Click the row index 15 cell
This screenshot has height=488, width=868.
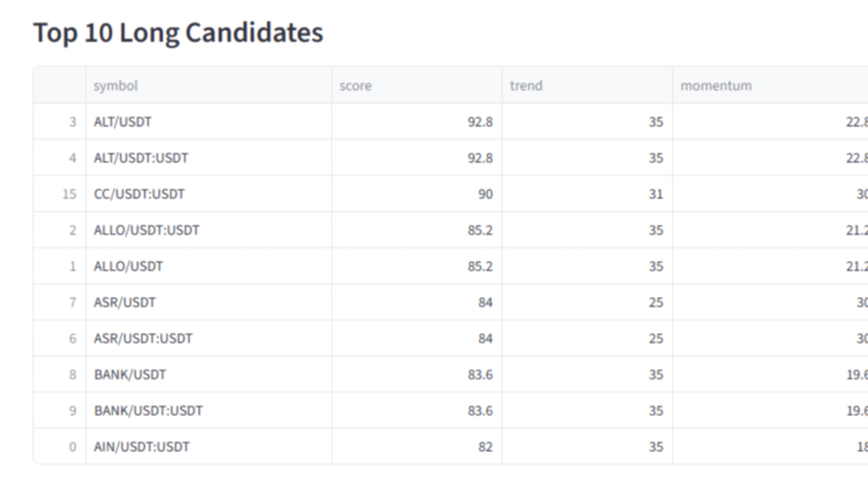coord(60,194)
